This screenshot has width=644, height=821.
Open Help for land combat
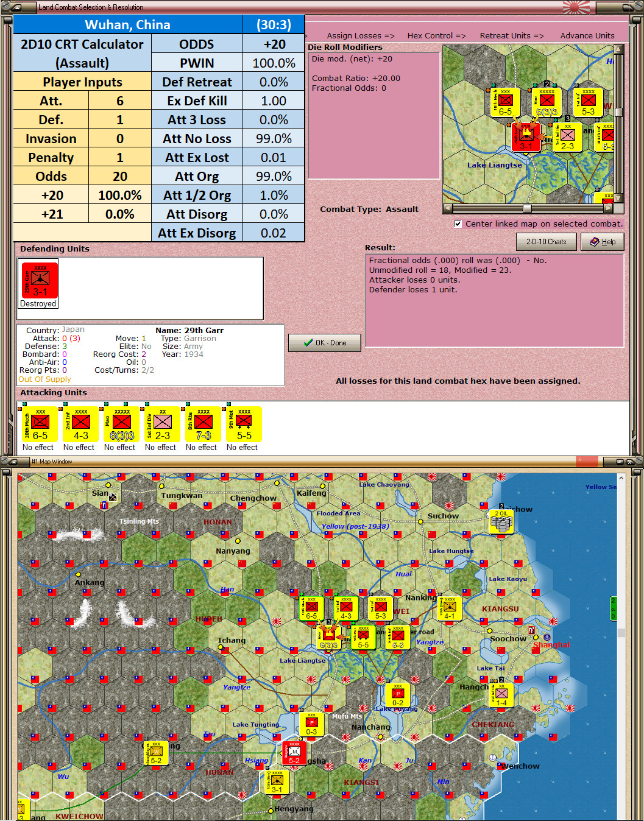click(603, 242)
